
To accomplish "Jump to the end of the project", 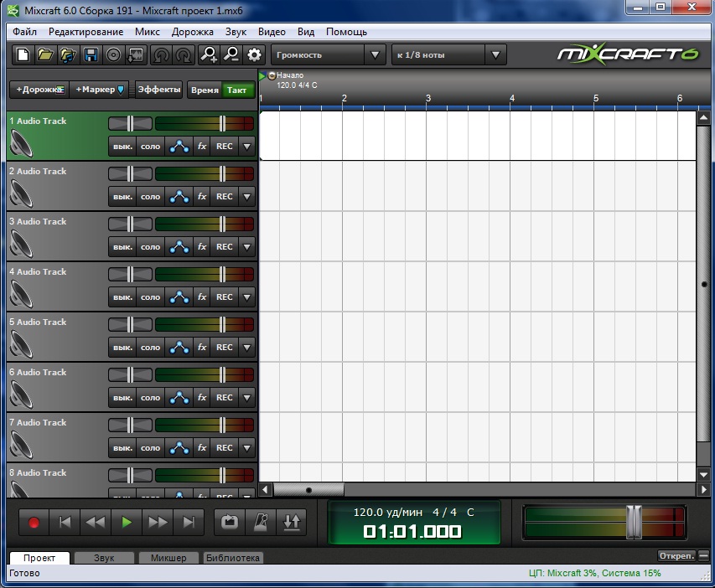I will coord(189,523).
